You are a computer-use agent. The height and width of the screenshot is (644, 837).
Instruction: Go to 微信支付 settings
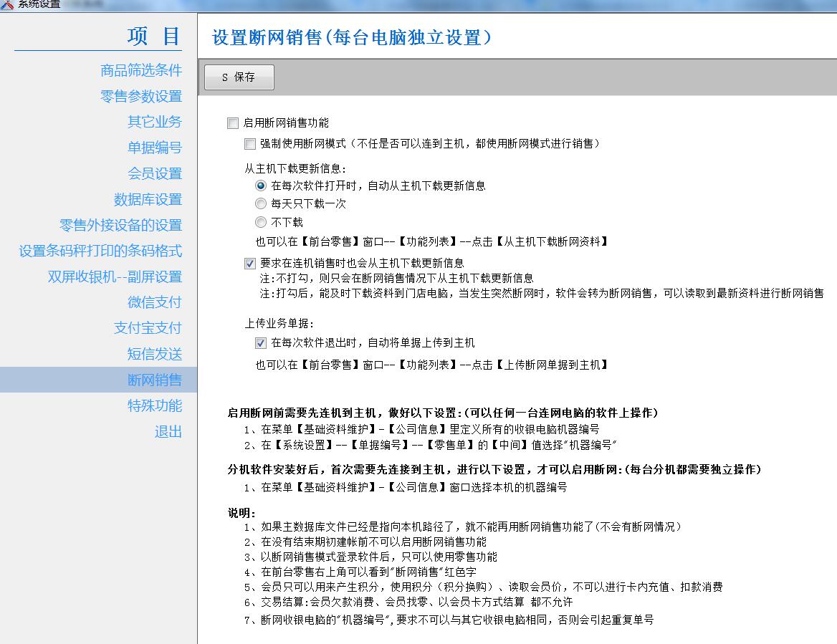coord(155,302)
